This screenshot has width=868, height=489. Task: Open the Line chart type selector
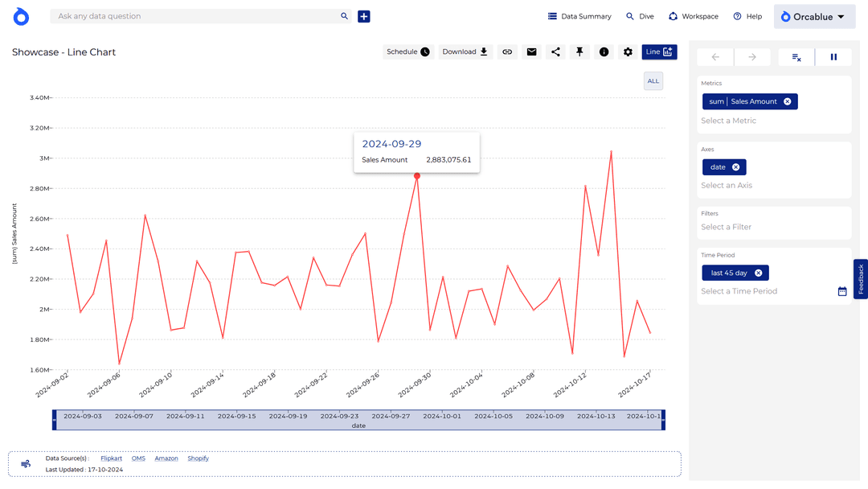click(x=659, y=52)
